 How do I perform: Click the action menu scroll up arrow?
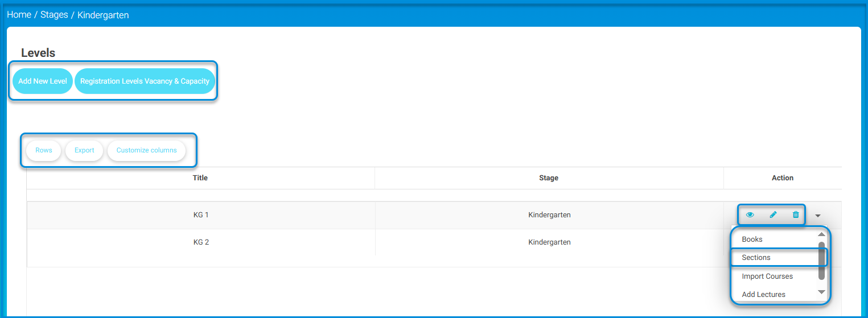[x=821, y=234]
